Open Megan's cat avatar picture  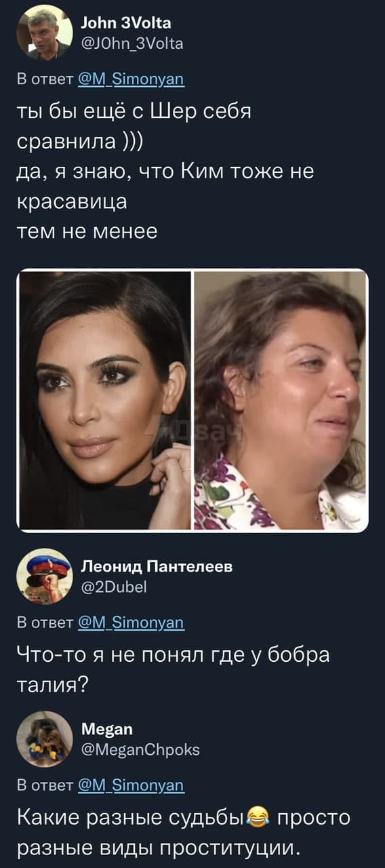(x=44, y=738)
